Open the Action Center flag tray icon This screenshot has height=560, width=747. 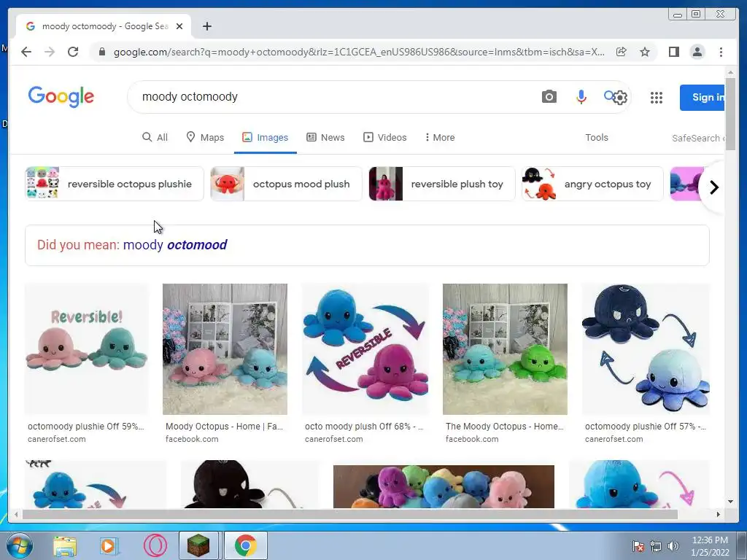638,546
